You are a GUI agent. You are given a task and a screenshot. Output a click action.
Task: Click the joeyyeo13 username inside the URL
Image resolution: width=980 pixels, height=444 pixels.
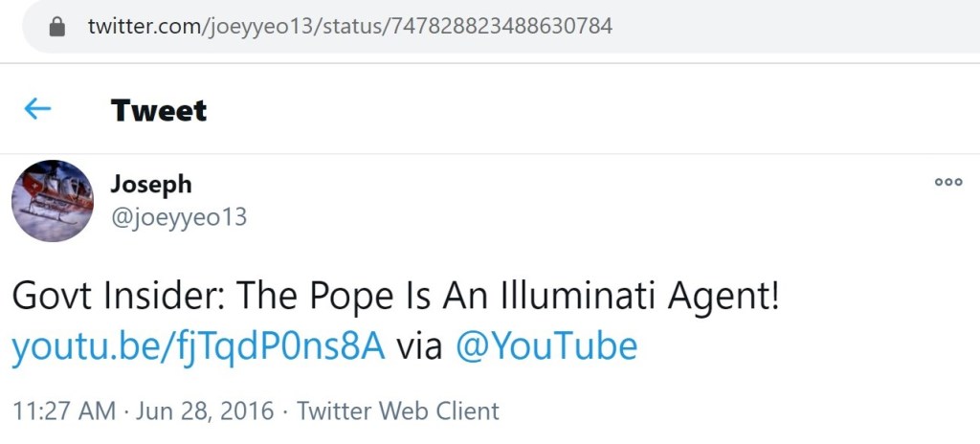[261, 26]
